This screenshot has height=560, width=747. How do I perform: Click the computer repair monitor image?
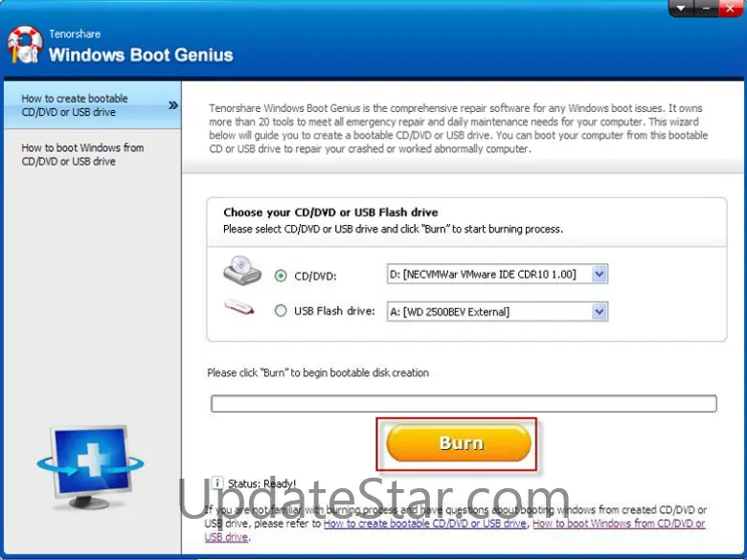tap(91, 466)
